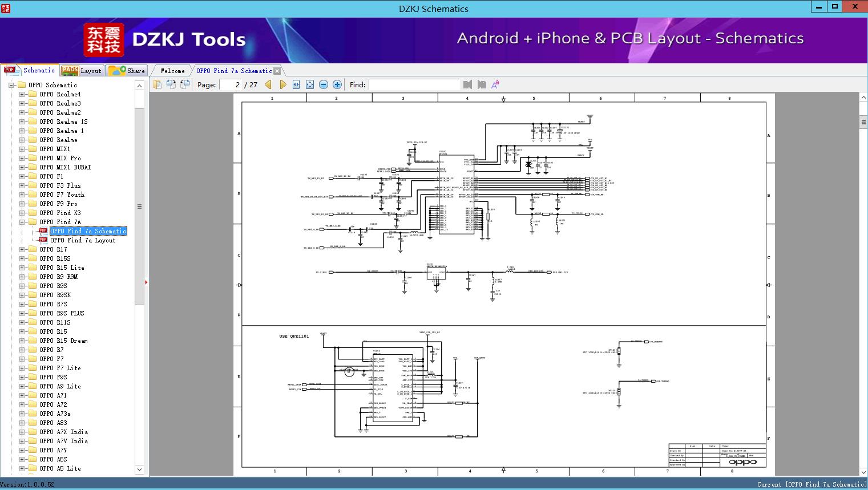Viewport: 868px width, 490px height.
Task: Expand the OPPO Realme3 folder
Action: 22,103
